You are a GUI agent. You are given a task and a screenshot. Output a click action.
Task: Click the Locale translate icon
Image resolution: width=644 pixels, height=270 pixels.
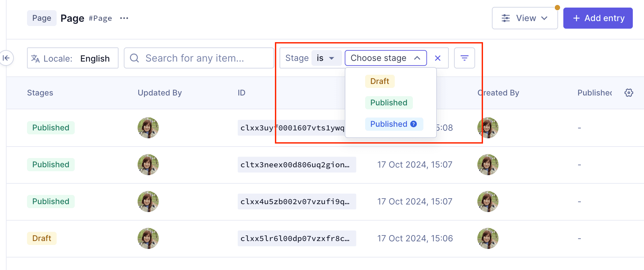pyautogui.click(x=36, y=59)
